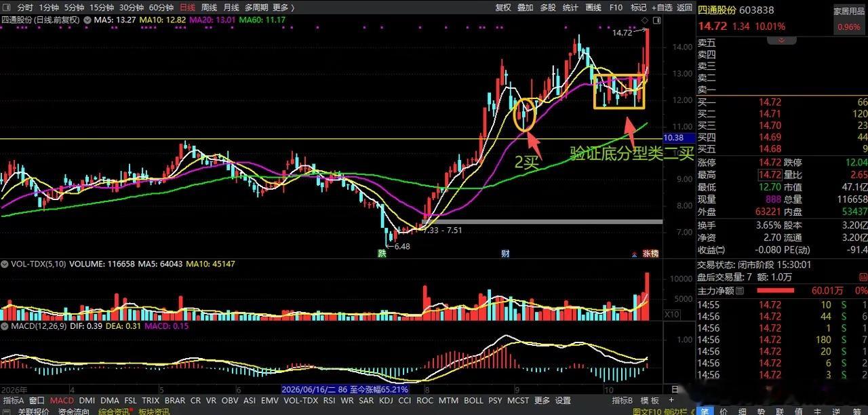The height and width of the screenshot is (415, 868).
Task: Open the 画线 drawing tools
Action: (x=593, y=7)
